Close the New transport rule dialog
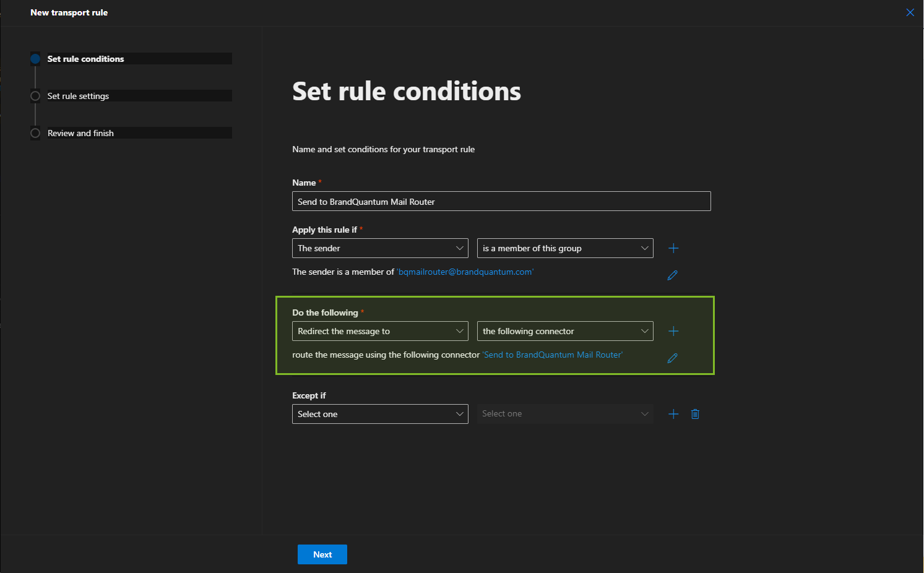Image resolution: width=924 pixels, height=573 pixels. point(910,12)
